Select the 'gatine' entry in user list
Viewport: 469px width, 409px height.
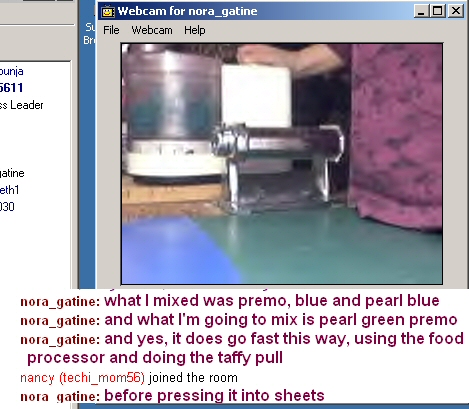(x=12, y=173)
